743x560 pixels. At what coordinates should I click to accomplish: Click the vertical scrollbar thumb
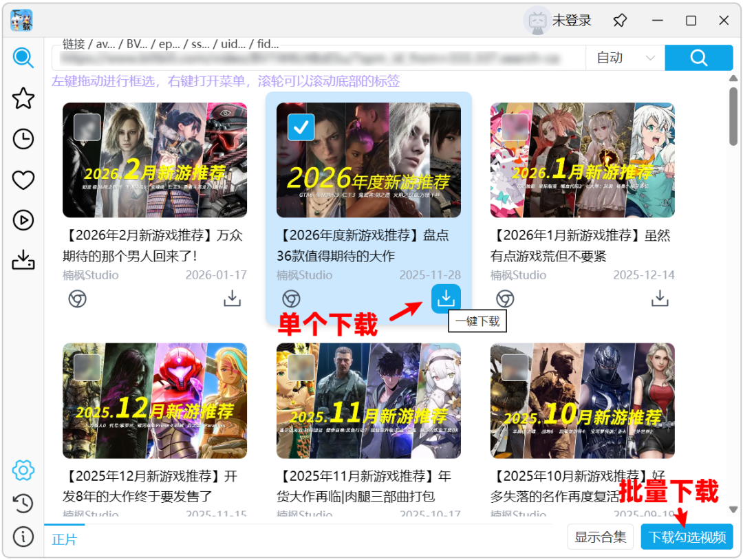tap(733, 116)
